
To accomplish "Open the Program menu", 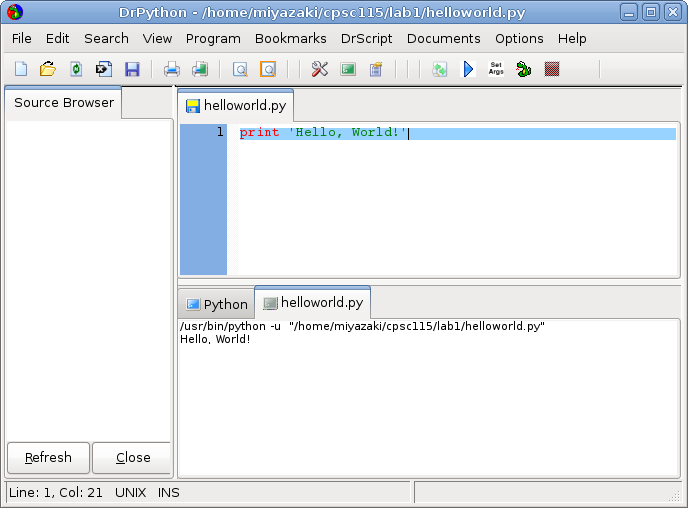I will 213,38.
